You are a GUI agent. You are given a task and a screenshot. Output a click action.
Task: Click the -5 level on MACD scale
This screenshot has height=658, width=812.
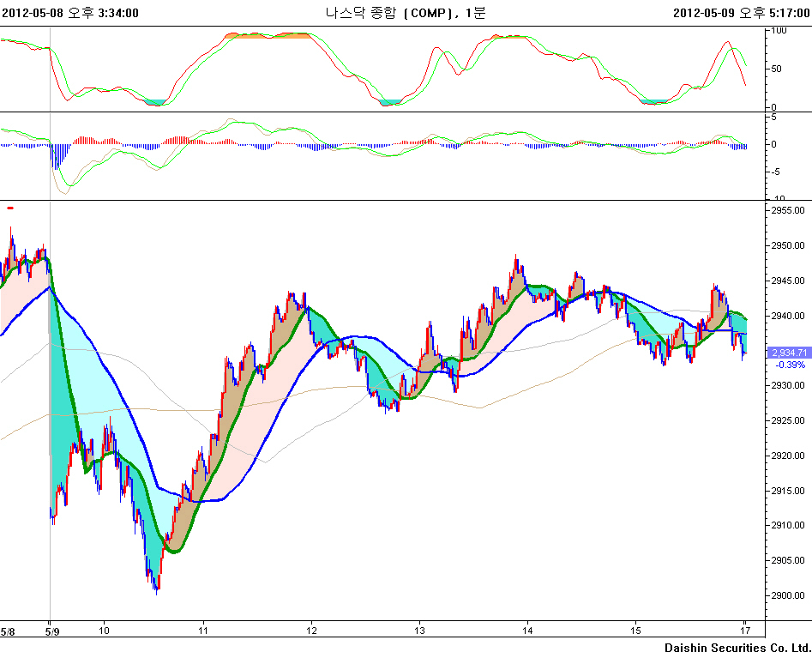[x=775, y=172]
